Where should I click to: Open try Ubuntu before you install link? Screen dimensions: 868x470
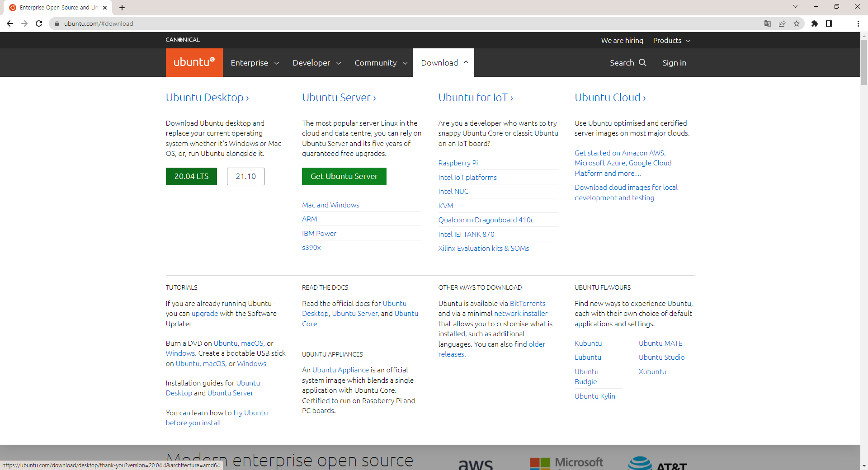(x=217, y=418)
